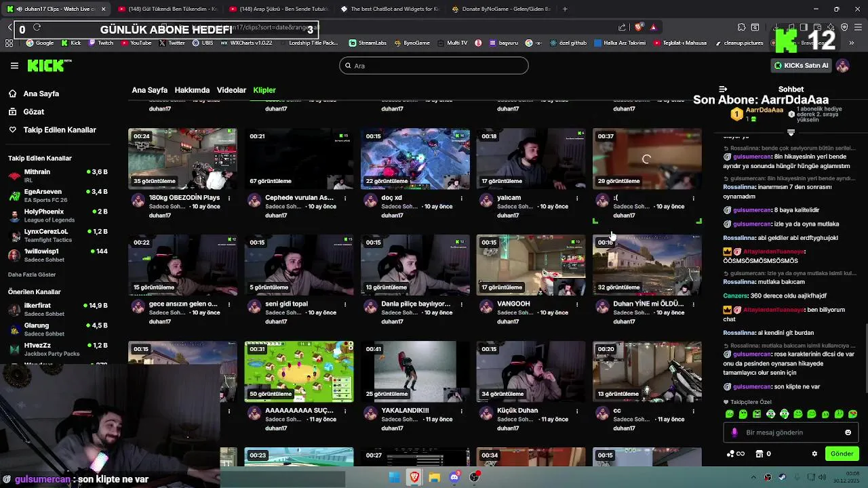Open options menu for 'Cephede vurulan' clip
The width and height of the screenshot is (868, 488).
point(345,199)
